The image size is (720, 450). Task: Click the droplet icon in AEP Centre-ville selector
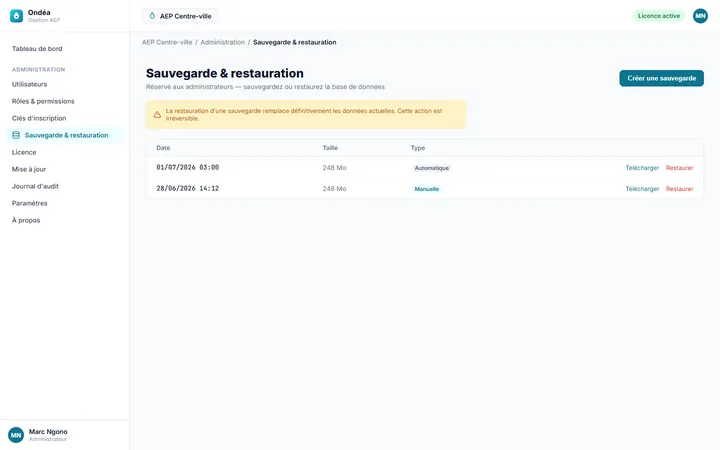tap(152, 16)
